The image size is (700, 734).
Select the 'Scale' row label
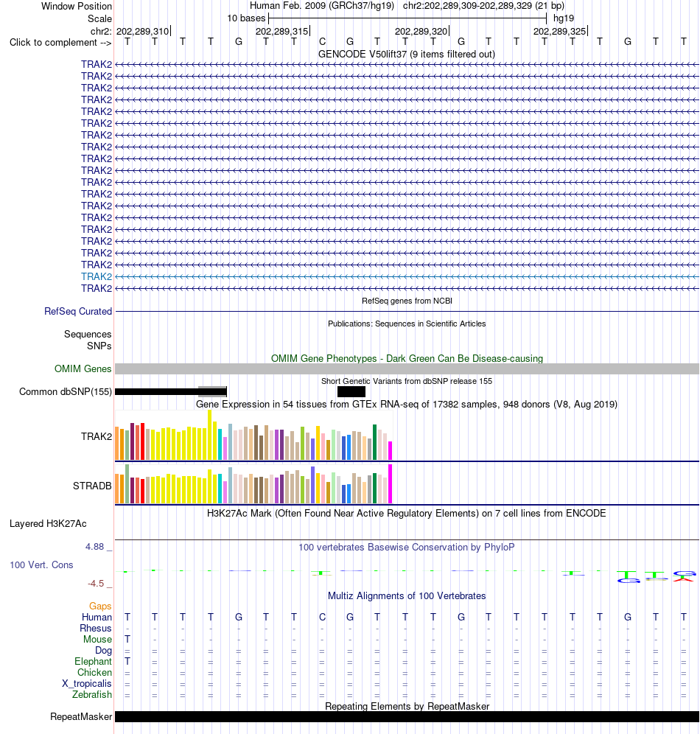99,18
